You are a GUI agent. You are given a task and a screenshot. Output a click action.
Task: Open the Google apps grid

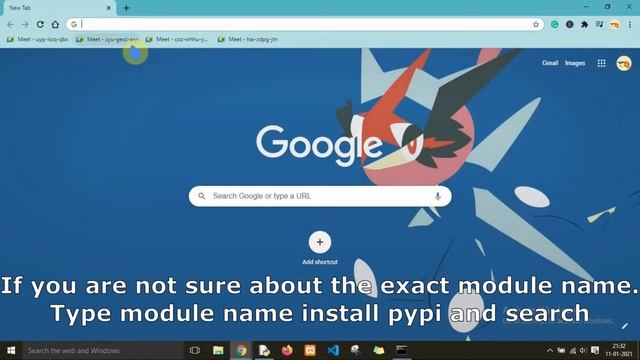(601, 63)
